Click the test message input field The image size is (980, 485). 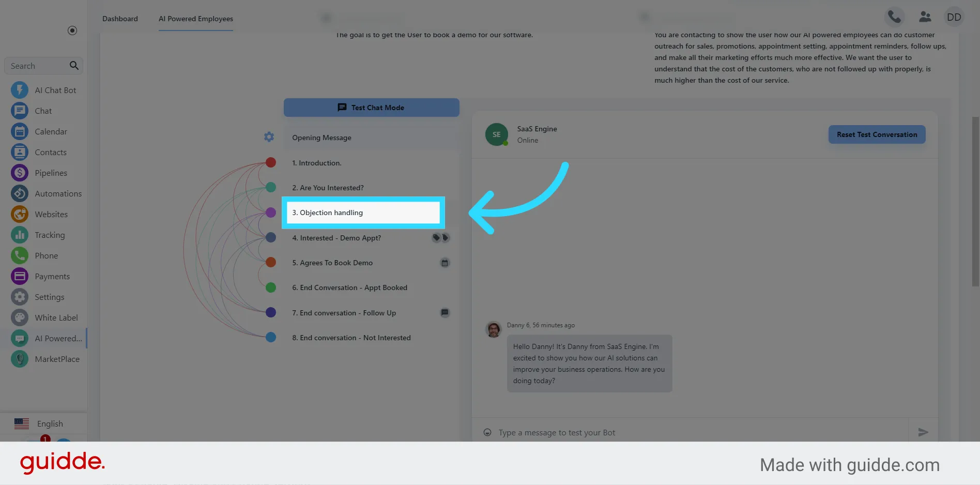(700, 433)
